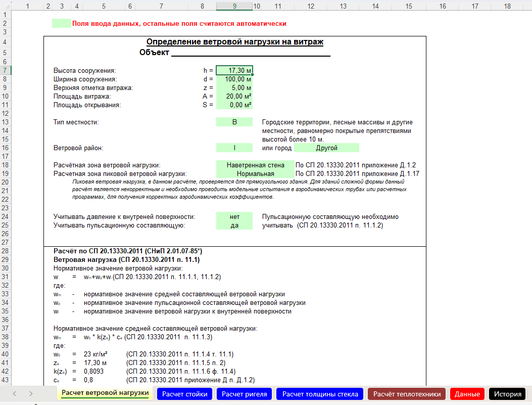Select the terrain type cell containing B
This screenshot has height=405, width=532.
[x=234, y=122]
